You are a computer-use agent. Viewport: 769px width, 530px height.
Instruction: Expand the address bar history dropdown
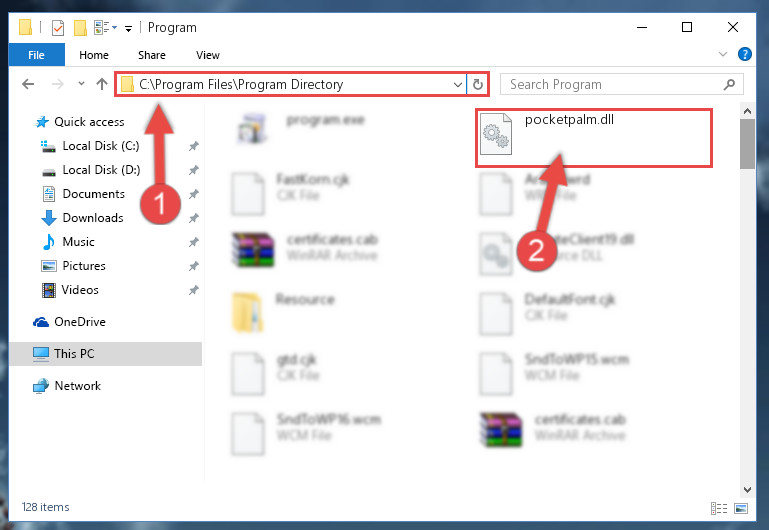click(x=458, y=85)
